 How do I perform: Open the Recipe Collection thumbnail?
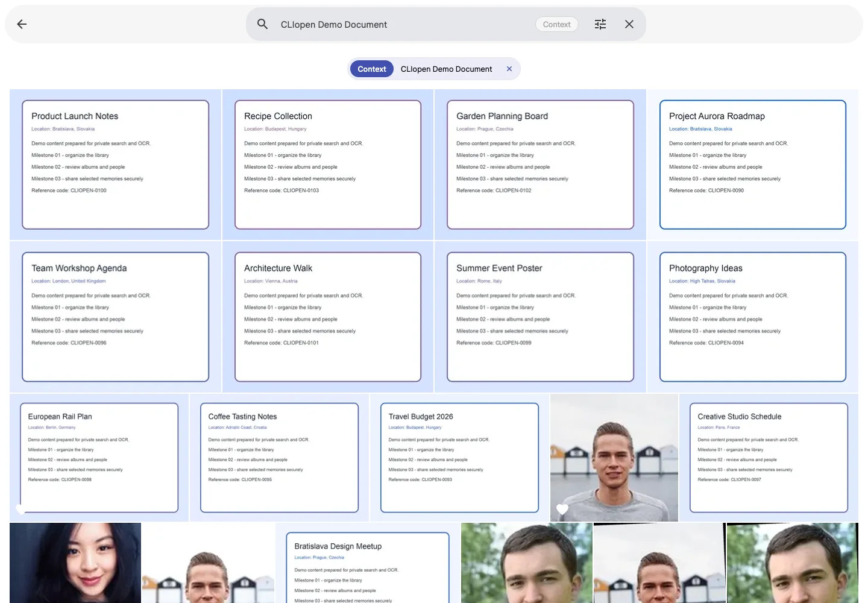tap(328, 165)
